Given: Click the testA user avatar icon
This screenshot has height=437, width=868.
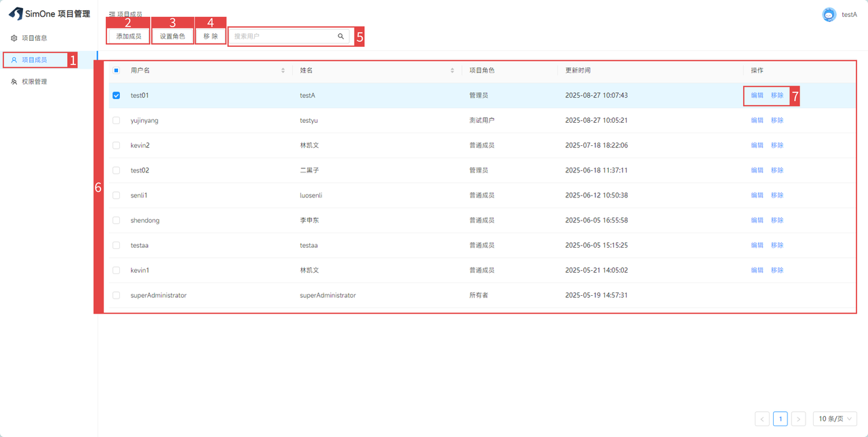Looking at the screenshot, I should click(x=829, y=14).
